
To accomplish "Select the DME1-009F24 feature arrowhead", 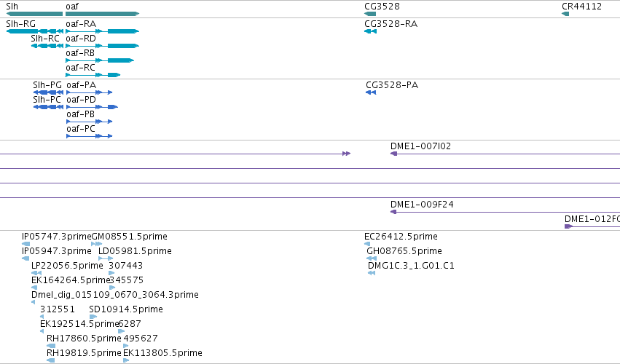I will [393, 212].
